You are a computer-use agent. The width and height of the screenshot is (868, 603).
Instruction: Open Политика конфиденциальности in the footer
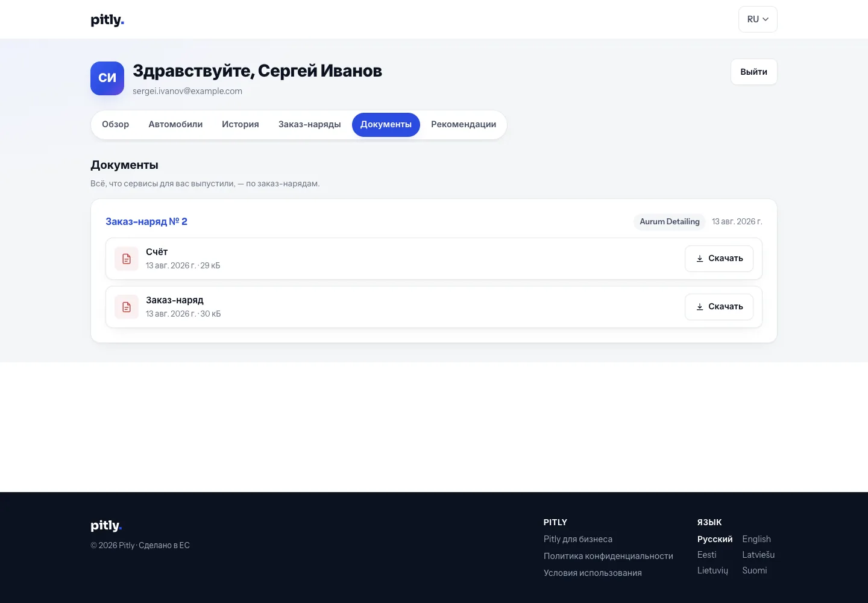[x=608, y=556]
